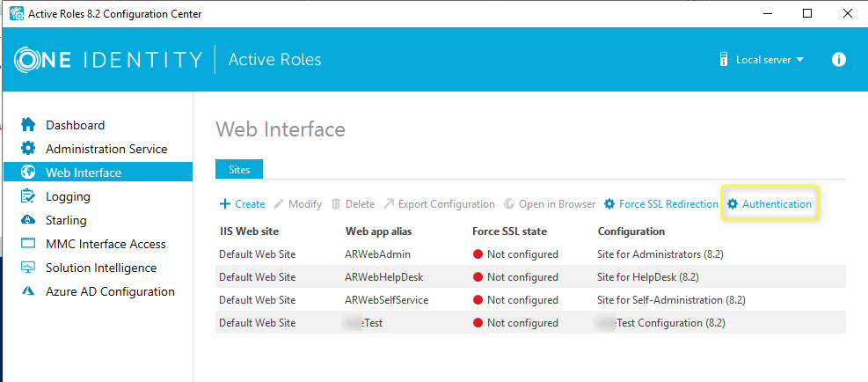Viewport: 868px width, 382px height.
Task: Click the info icon in the header
Action: [x=839, y=59]
